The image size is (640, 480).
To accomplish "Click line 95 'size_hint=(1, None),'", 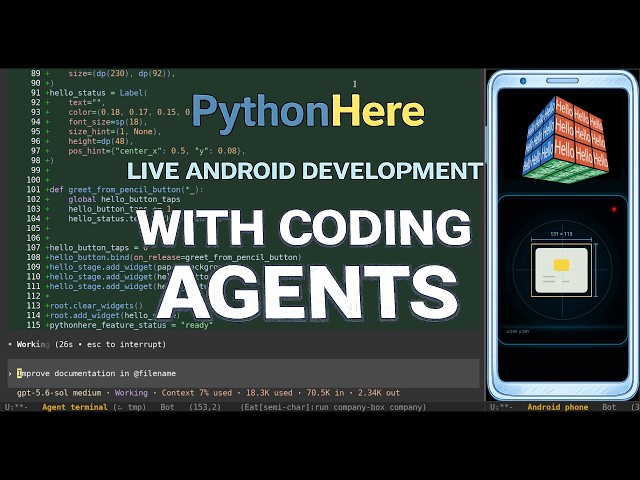I will pos(114,132).
